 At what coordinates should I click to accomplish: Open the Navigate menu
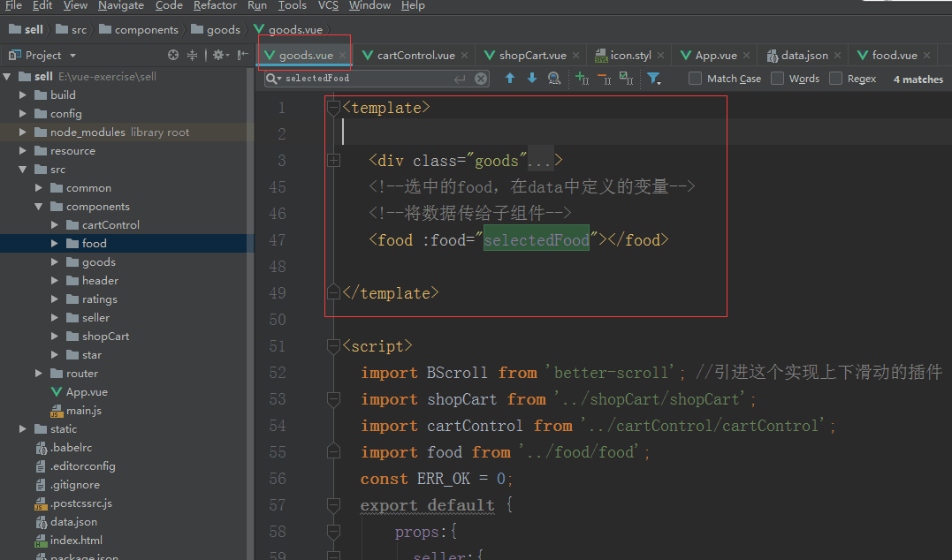[121, 5]
